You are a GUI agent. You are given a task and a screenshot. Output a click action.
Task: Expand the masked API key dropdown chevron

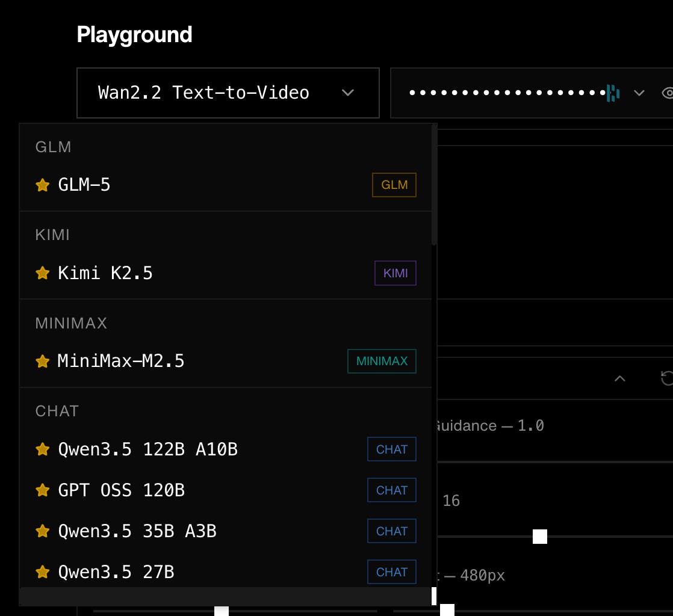(639, 93)
